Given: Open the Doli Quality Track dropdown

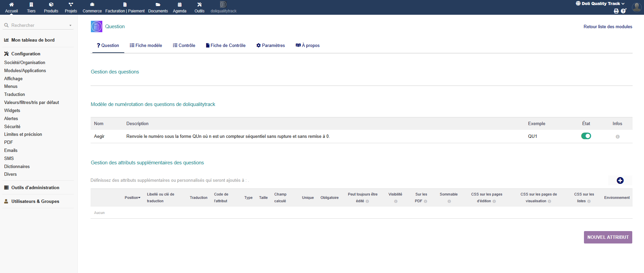Looking at the screenshot, I should [600, 4].
